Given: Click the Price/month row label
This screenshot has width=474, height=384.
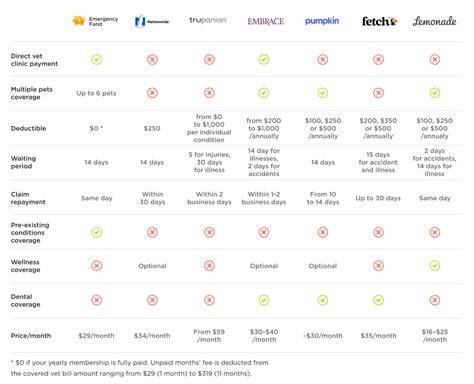Looking at the screenshot, I should pyautogui.click(x=31, y=336).
